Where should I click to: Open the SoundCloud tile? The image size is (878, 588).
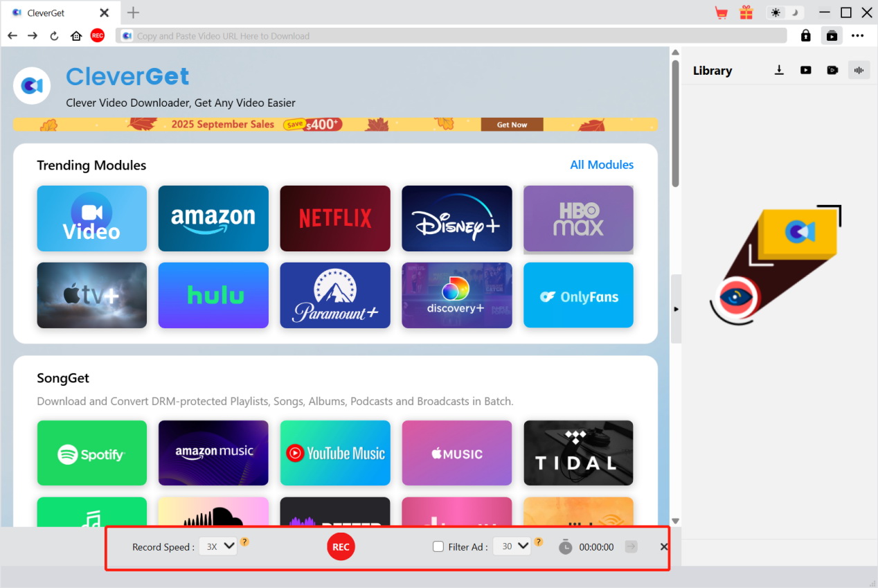(213, 512)
